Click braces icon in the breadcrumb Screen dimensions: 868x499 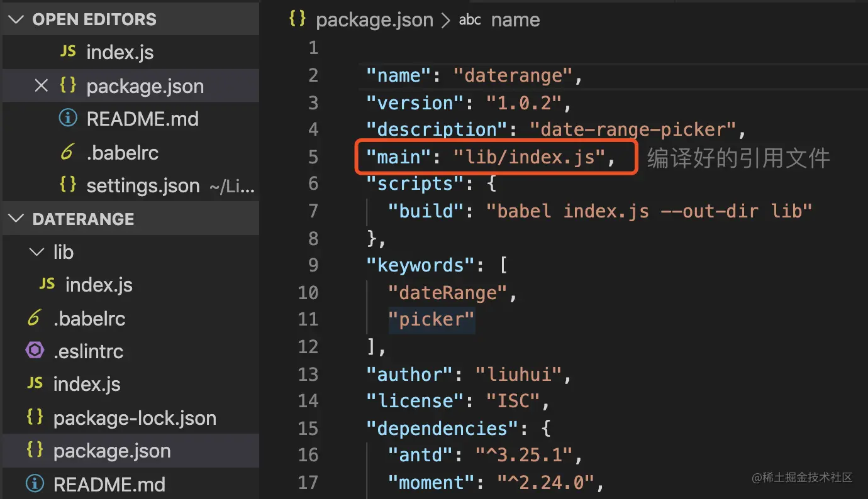(x=297, y=19)
